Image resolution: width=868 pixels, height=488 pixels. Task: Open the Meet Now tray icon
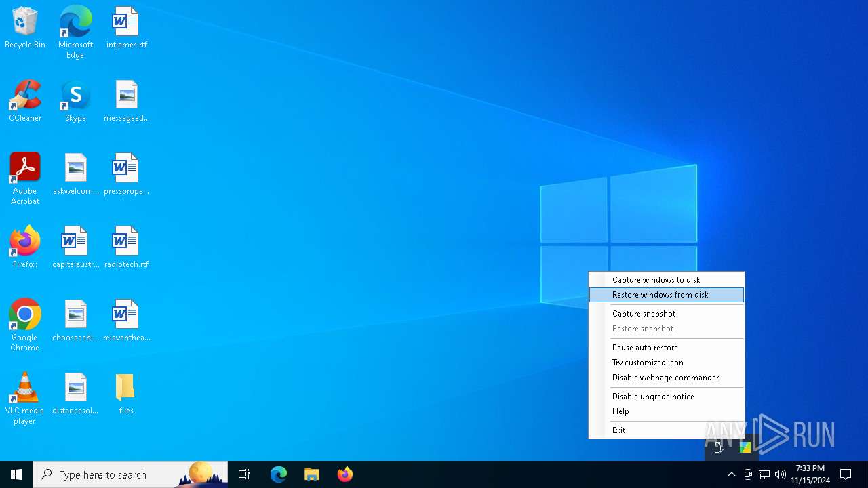point(748,474)
